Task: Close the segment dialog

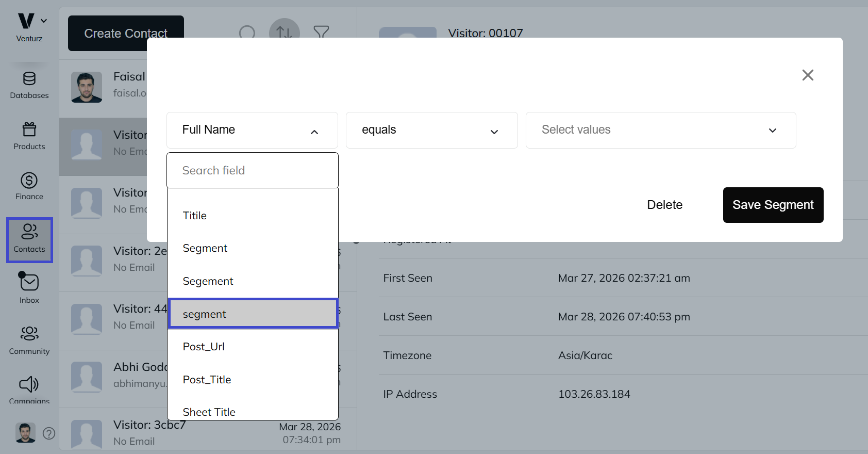Action: (x=808, y=75)
